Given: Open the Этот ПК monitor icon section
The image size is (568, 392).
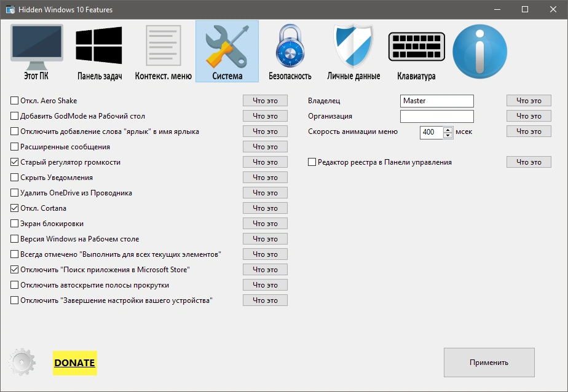Looking at the screenshot, I should pos(37,52).
